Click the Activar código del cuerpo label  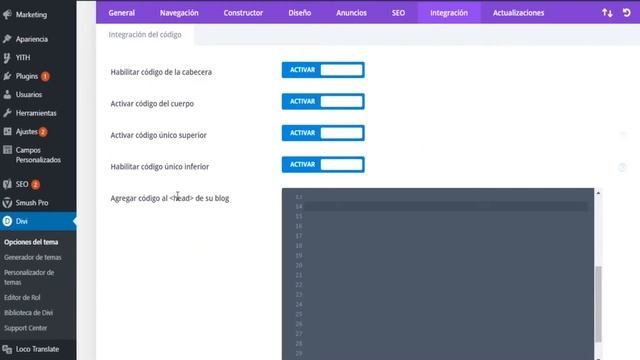[152, 104]
